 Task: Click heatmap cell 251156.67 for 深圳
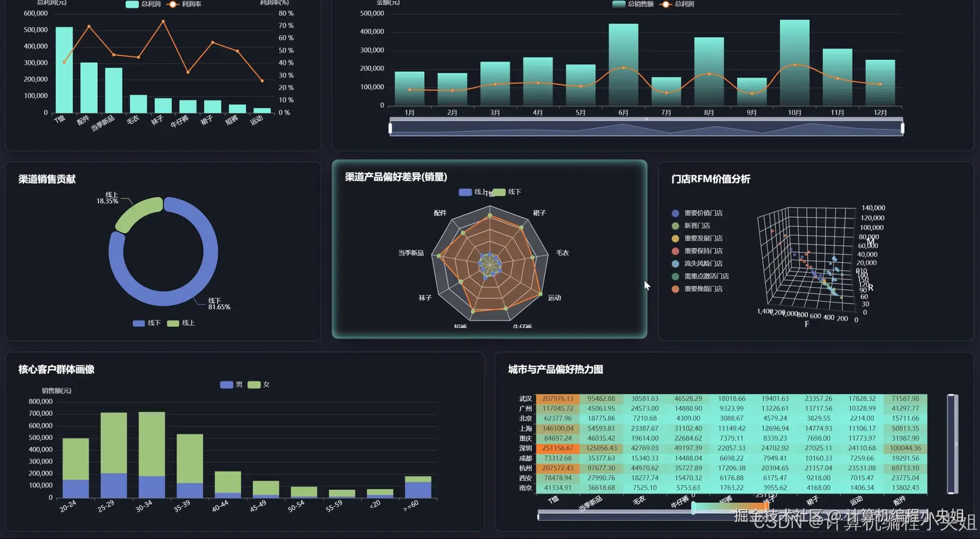558,448
